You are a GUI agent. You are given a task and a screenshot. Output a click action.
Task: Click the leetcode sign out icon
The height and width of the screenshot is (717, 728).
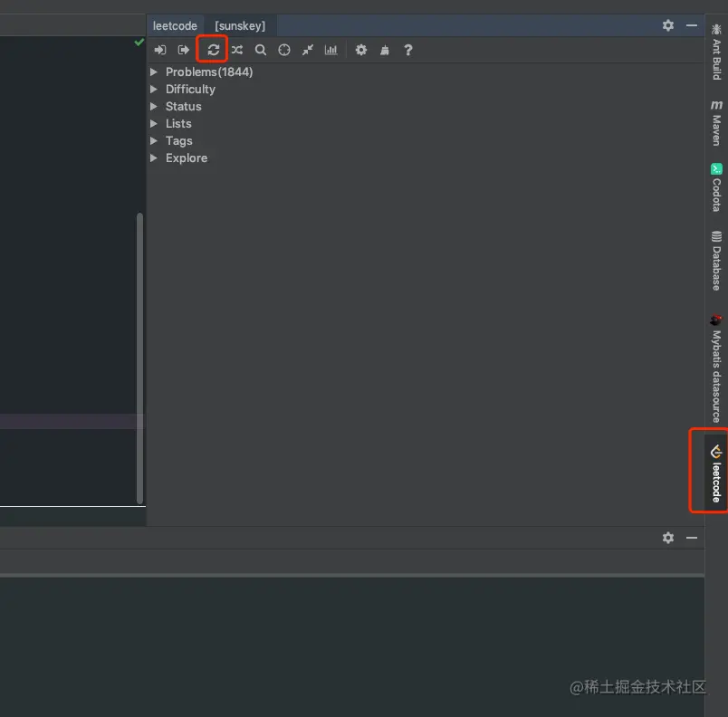point(184,50)
